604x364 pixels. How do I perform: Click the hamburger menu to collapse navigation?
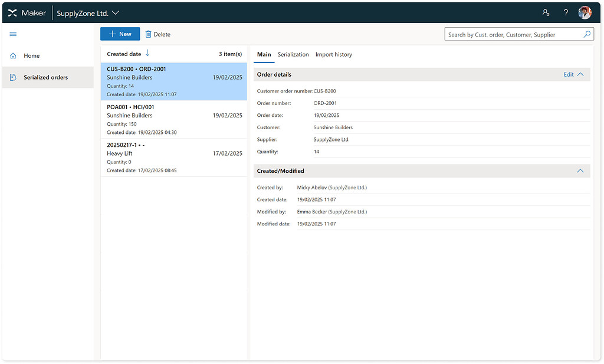12,34
